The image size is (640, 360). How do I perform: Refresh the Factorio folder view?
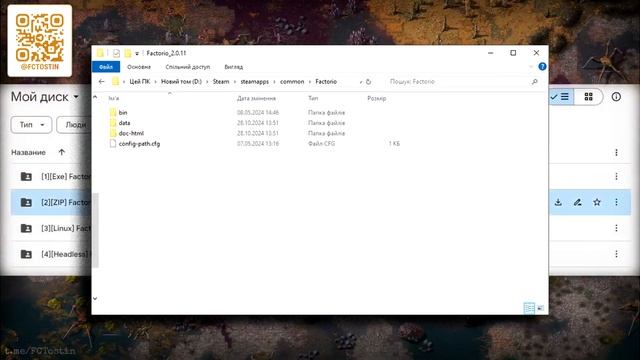[x=368, y=82]
